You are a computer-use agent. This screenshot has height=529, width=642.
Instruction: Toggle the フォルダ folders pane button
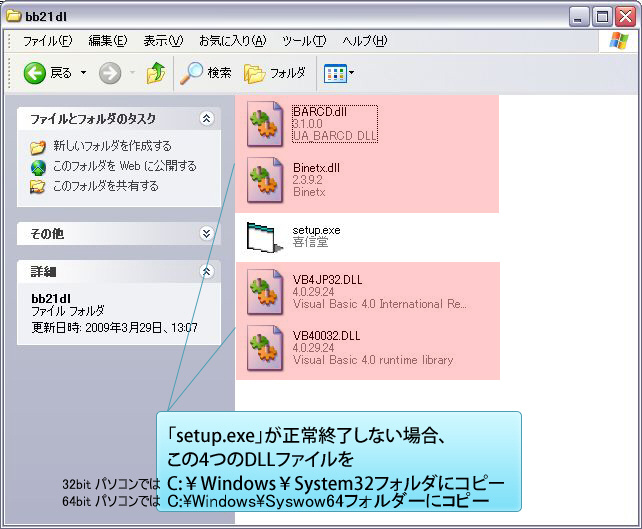[275, 73]
